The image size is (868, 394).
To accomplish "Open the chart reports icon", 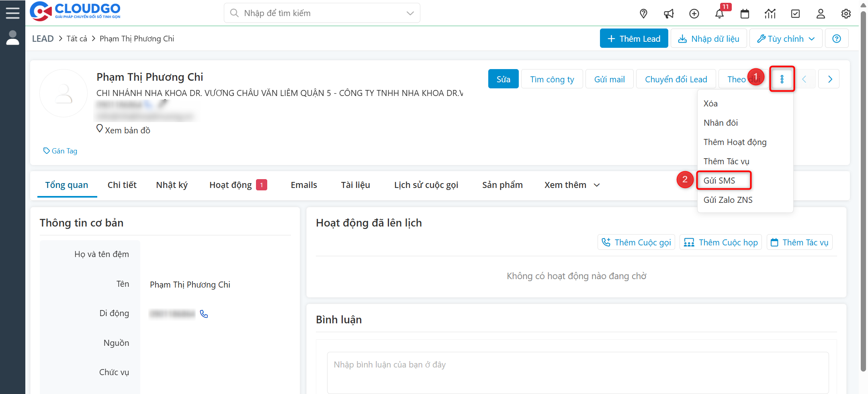I will pyautogui.click(x=770, y=14).
